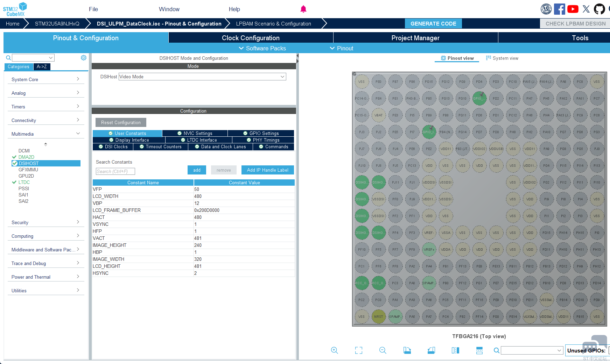Image resolution: width=610 pixels, height=364 pixels.
Task: Zoom out on the pinout chip
Action: [x=383, y=350]
